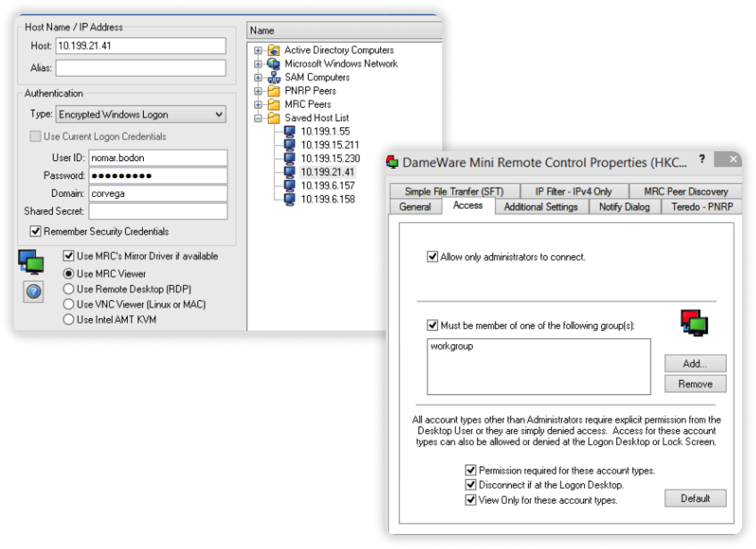Select Use Intel AMT KVM option
Image resolution: width=756 pixels, height=549 pixels.
pyautogui.click(x=69, y=319)
